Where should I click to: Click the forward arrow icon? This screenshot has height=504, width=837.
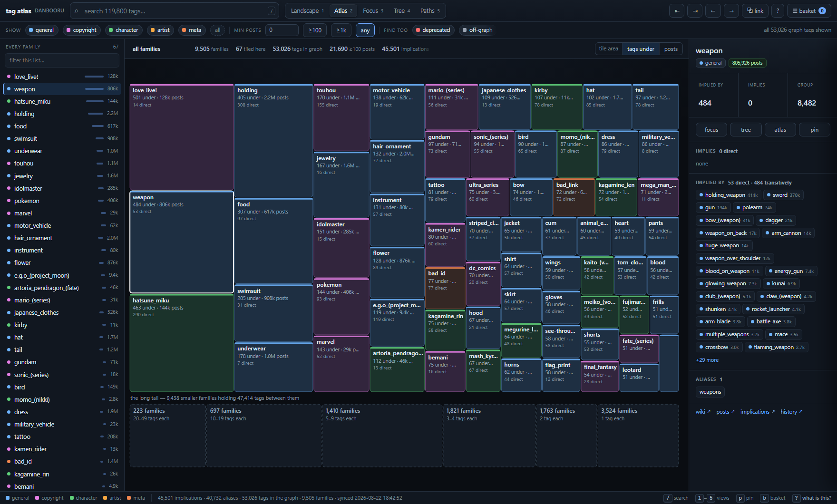(731, 11)
